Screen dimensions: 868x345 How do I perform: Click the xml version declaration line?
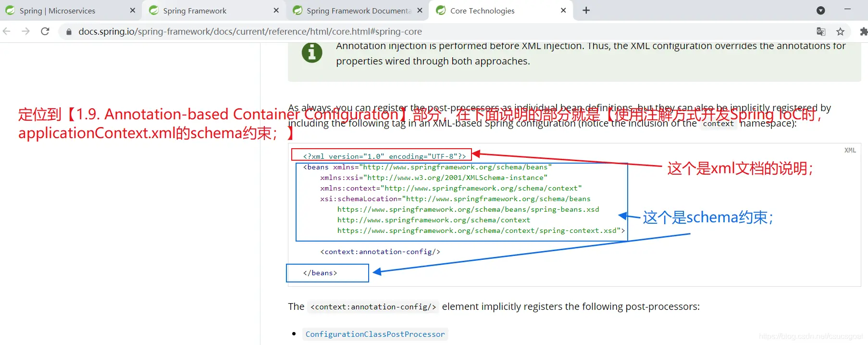click(x=384, y=156)
